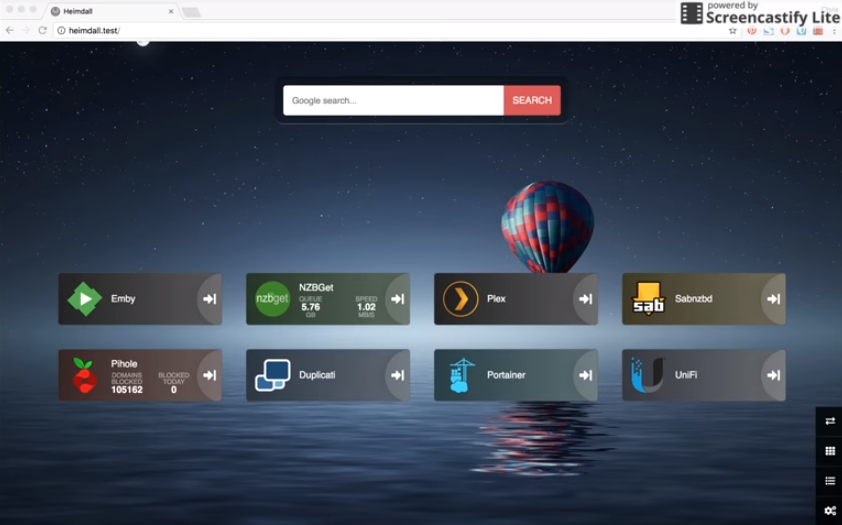This screenshot has height=525, width=842.
Task: Click Pihole blocked today value 0
Action: 173,390
